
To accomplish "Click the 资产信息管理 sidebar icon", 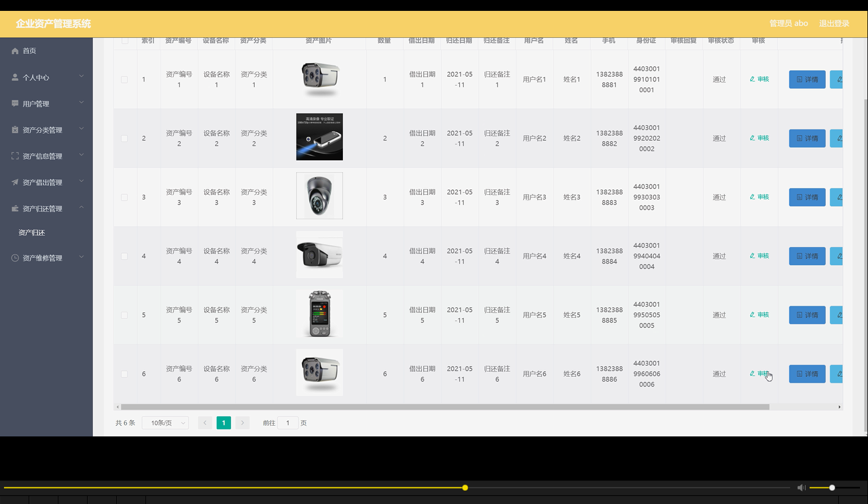I will 15,156.
